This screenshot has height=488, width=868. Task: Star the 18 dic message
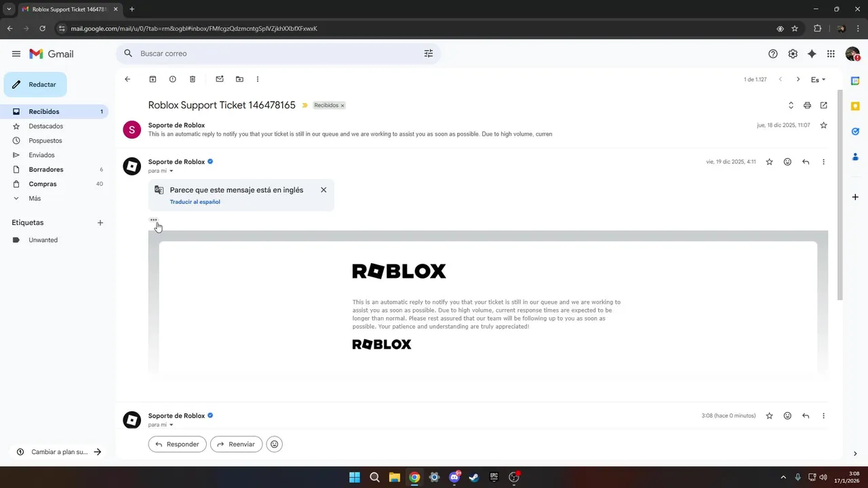[x=824, y=125]
